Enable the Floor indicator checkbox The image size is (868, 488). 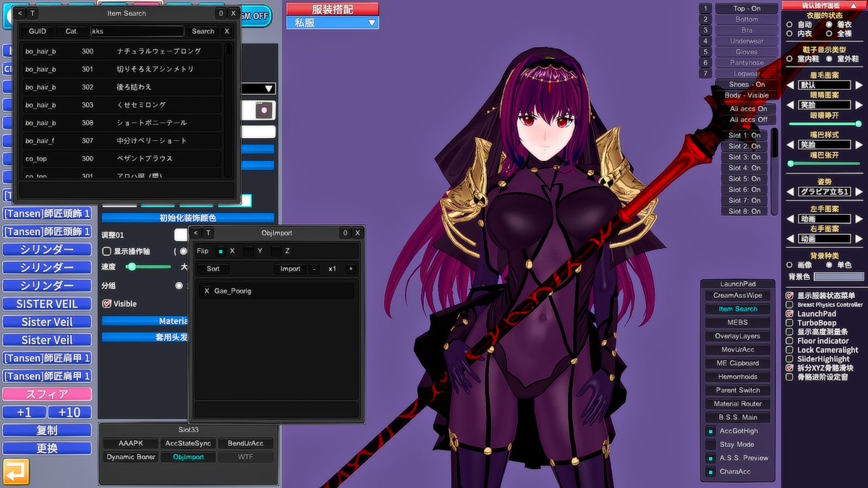[x=789, y=341]
